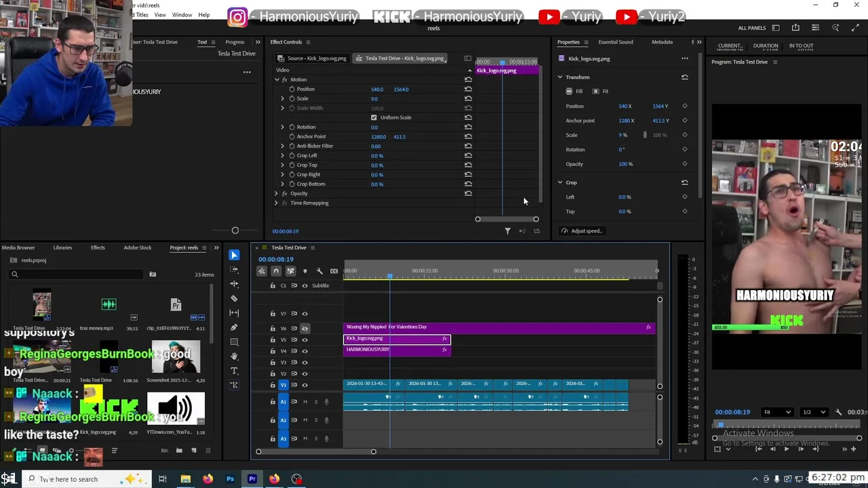The height and width of the screenshot is (488, 868).
Task: Reset Crop section in Properties panel
Action: (x=684, y=182)
